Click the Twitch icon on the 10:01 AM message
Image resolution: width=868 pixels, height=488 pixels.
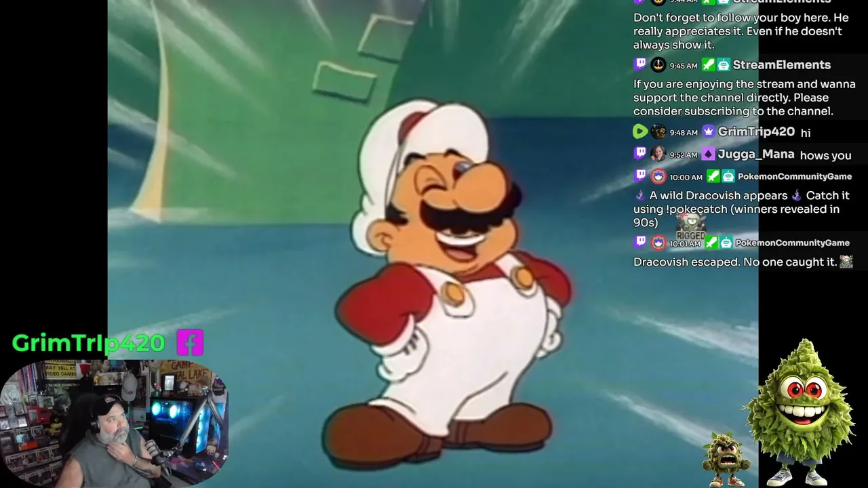[x=640, y=242]
